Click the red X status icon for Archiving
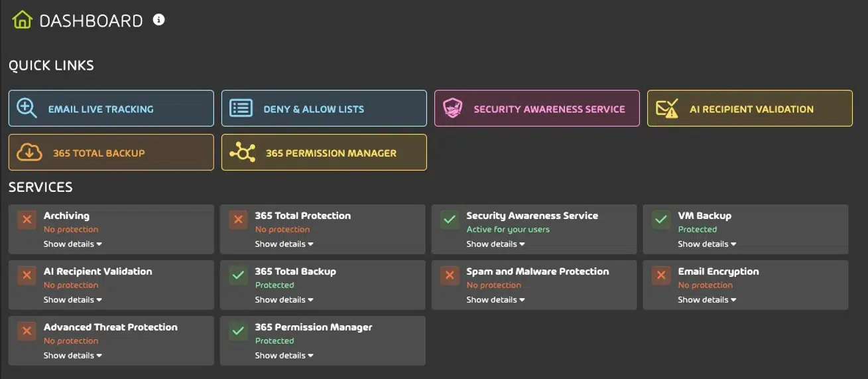 (x=27, y=220)
